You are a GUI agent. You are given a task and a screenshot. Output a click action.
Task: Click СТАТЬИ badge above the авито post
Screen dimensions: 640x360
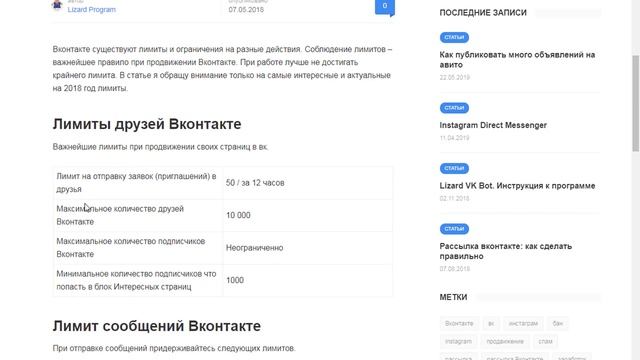tap(454, 37)
